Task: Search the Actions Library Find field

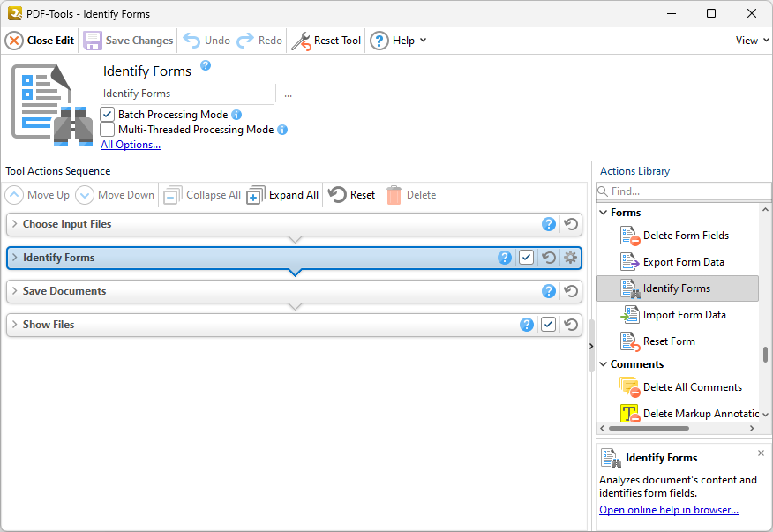Action: tap(683, 191)
